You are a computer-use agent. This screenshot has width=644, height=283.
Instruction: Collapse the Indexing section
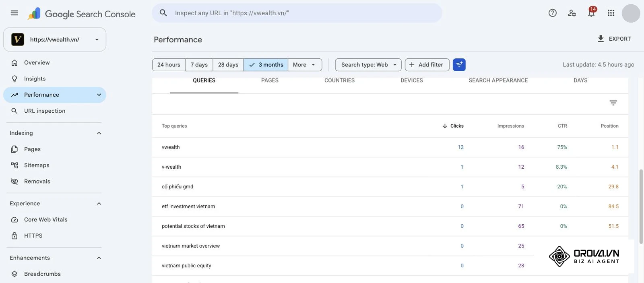pyautogui.click(x=99, y=133)
